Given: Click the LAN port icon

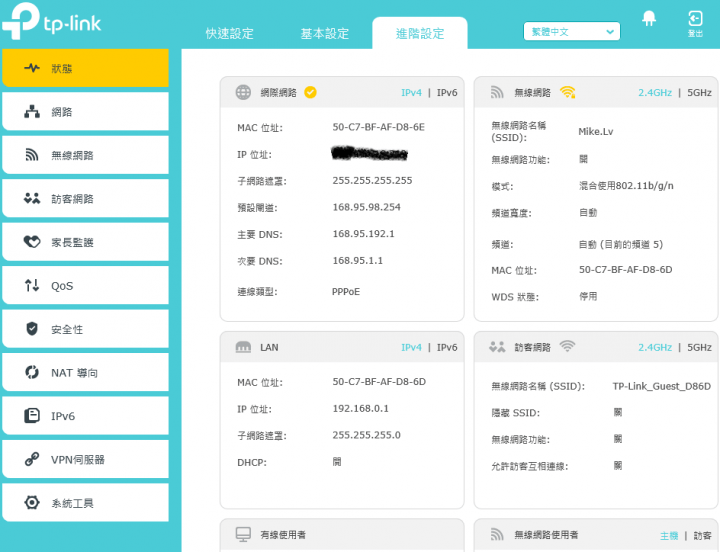Looking at the screenshot, I should tap(243, 347).
